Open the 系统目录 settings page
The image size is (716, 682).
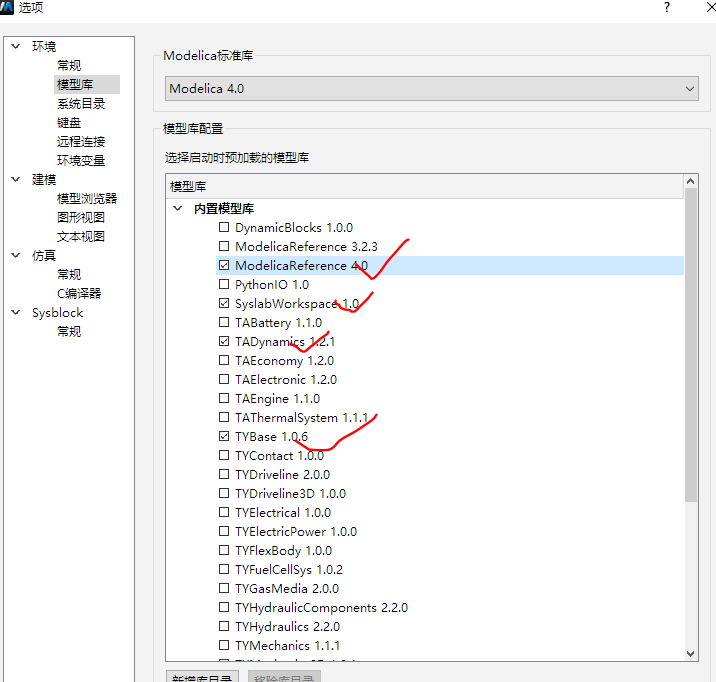(x=81, y=104)
